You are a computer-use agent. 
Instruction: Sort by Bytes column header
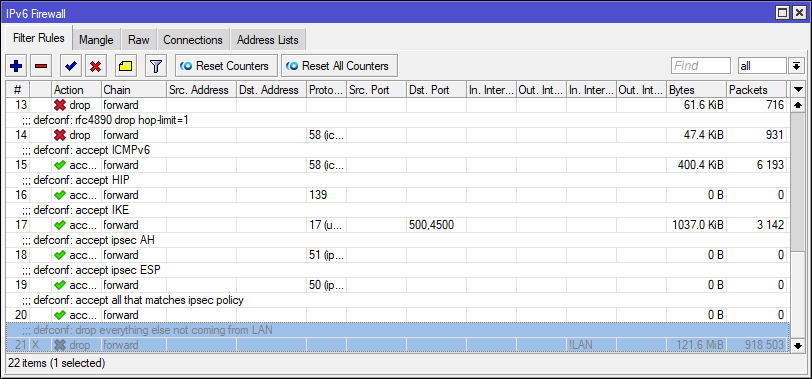pos(696,90)
